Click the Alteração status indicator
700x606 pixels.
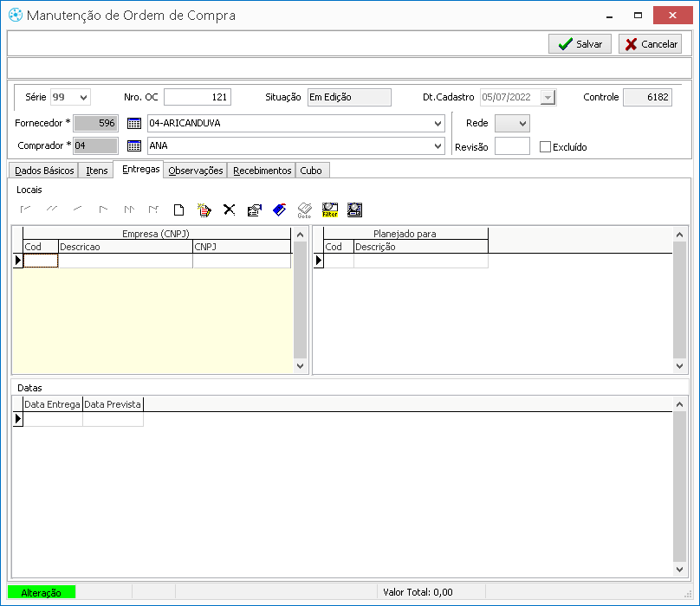(x=42, y=593)
